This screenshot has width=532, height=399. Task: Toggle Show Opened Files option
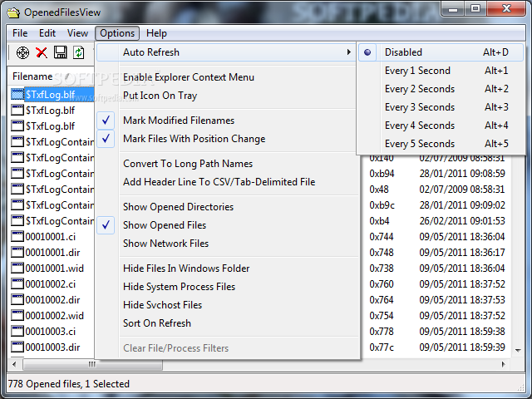[227, 225]
